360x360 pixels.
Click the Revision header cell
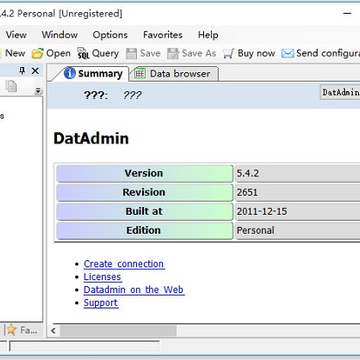[x=144, y=192]
